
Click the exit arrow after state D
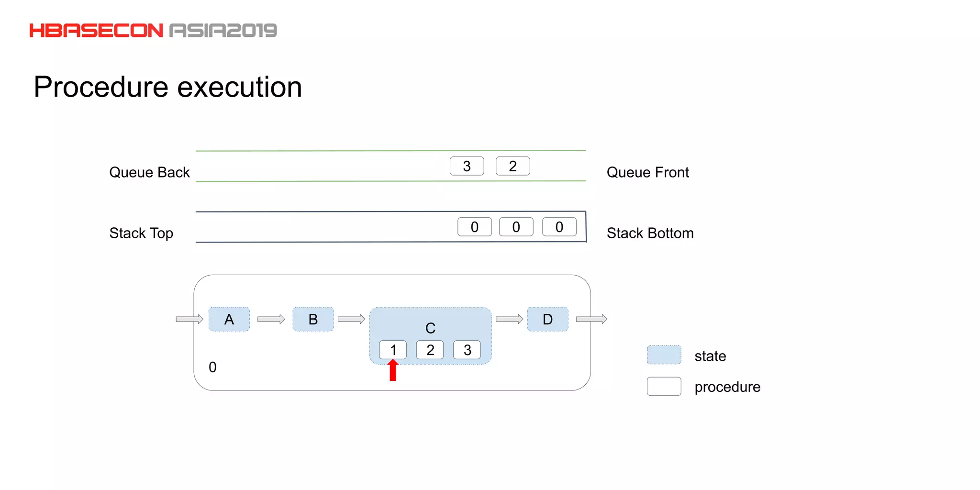(591, 319)
